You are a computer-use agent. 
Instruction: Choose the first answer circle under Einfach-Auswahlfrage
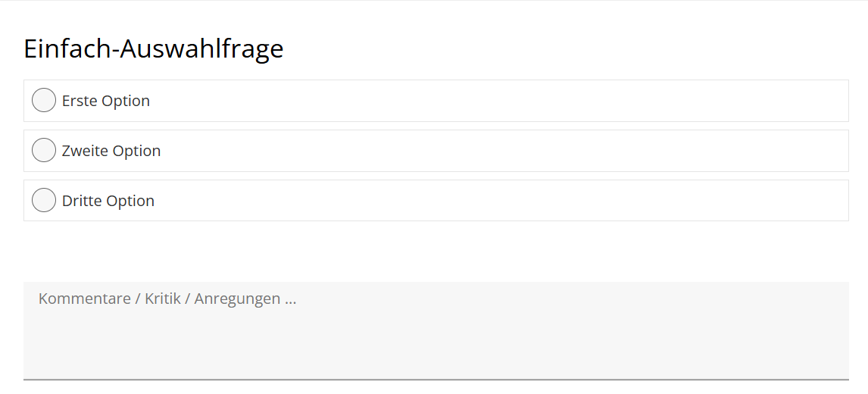(44, 100)
